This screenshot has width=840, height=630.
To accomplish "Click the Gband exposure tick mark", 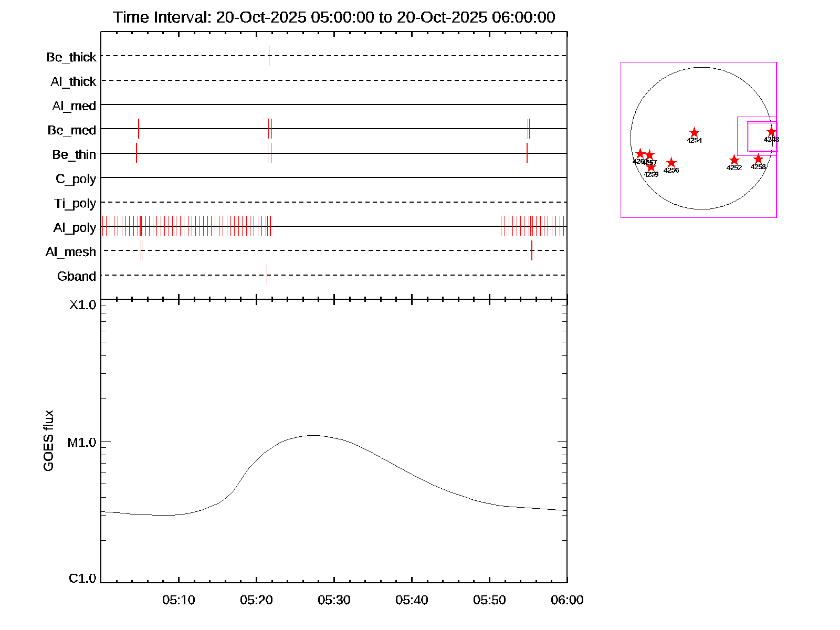I will click(267, 275).
